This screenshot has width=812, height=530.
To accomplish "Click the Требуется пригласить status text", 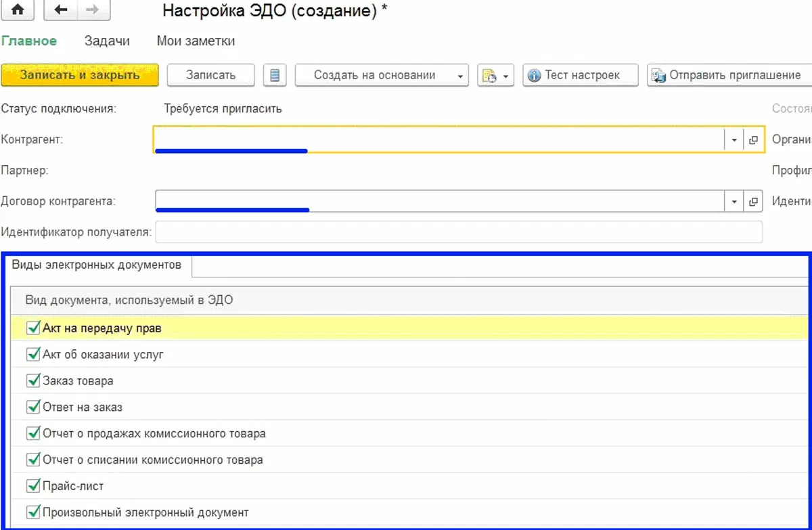I will (x=223, y=109).
